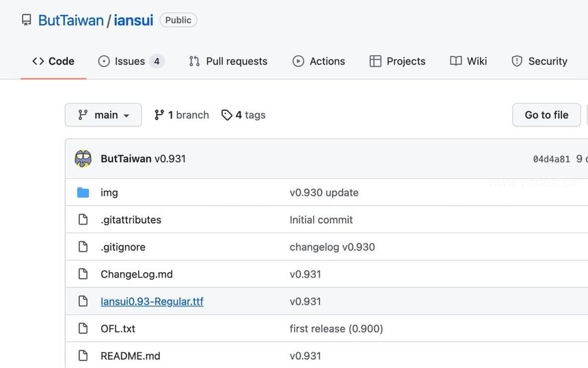
Task: Click commit hash 04d4a81
Action: point(551,159)
